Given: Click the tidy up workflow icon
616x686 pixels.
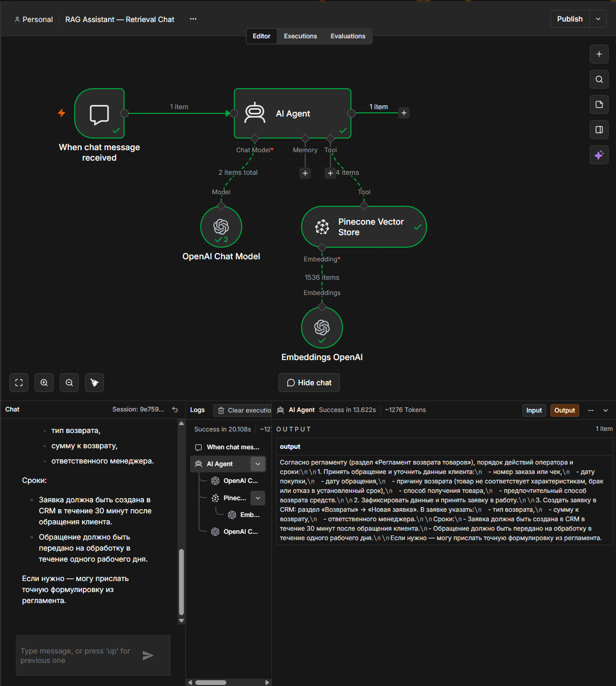Looking at the screenshot, I should click(95, 383).
